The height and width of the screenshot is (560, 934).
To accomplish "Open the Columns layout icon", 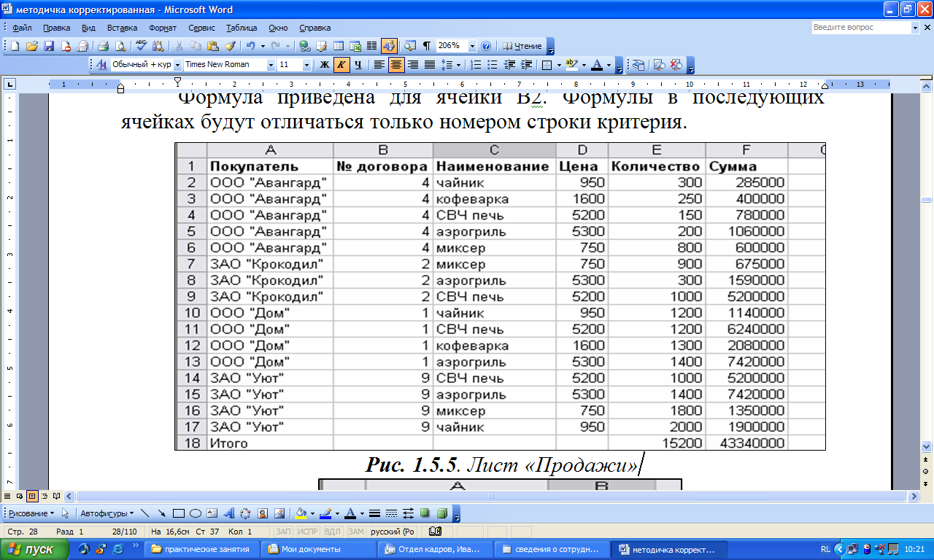I will [371, 46].
